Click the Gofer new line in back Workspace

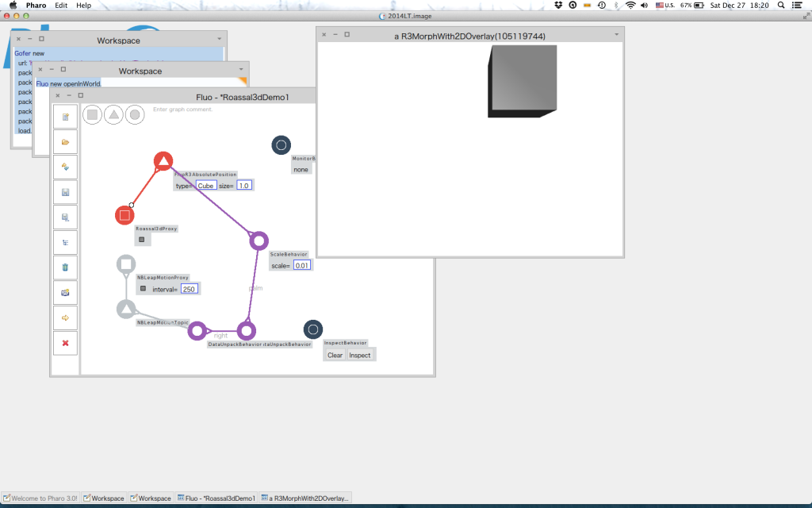click(29, 53)
